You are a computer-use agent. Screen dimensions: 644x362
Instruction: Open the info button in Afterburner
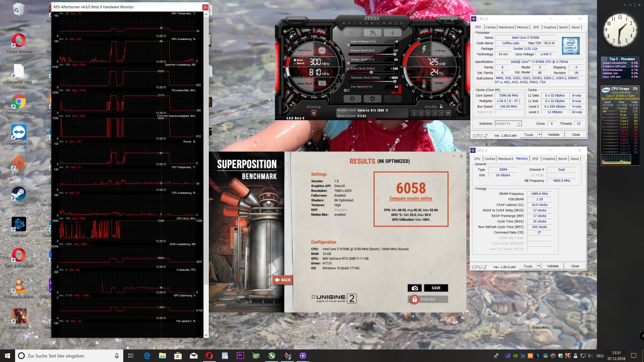pyautogui.click(x=392, y=33)
